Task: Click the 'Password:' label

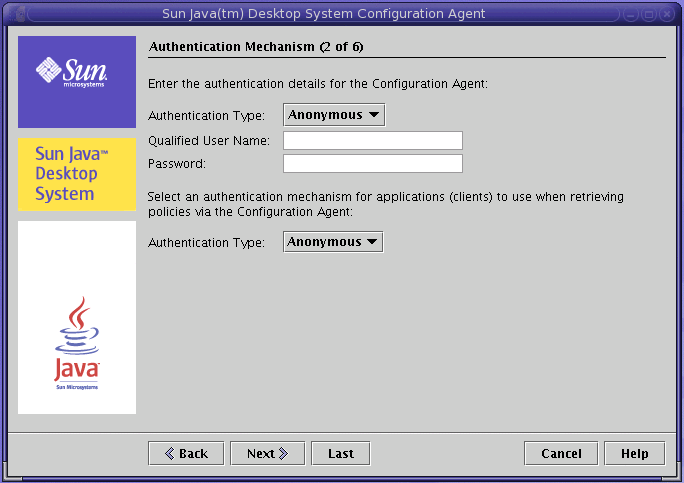Action: pos(177,164)
